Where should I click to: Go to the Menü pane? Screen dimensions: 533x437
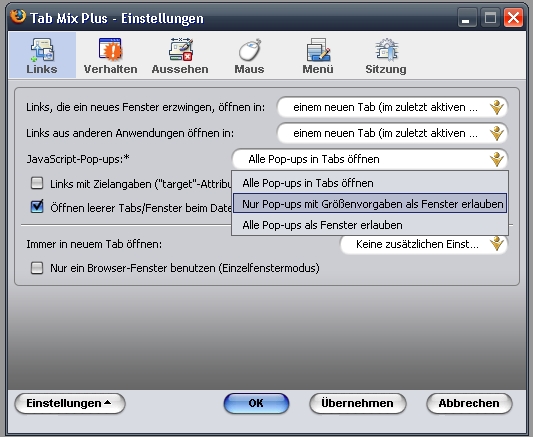pyautogui.click(x=318, y=55)
